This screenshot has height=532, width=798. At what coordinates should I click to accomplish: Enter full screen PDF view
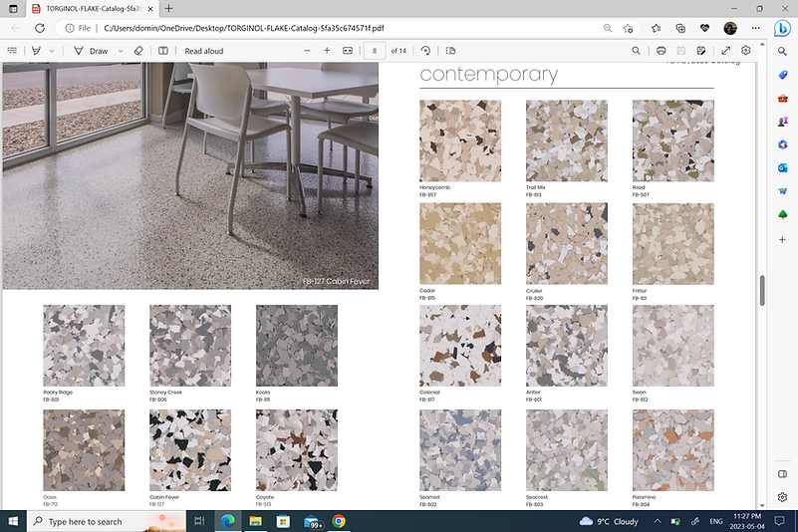pos(725,51)
